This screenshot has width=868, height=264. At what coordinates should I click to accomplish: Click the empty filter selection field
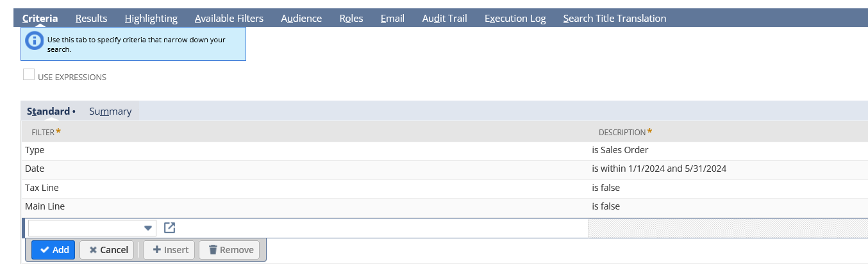[85, 228]
